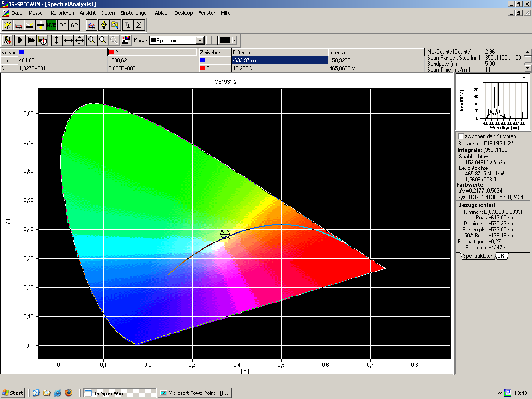Screen dimensions: 532x399
Task: Open the Hilfe menu
Action: (x=226, y=13)
